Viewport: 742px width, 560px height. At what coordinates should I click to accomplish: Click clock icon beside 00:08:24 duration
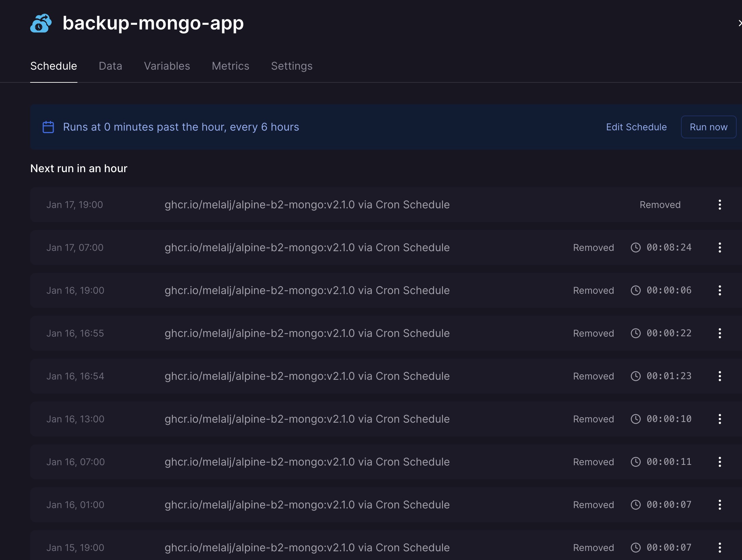[x=636, y=248]
